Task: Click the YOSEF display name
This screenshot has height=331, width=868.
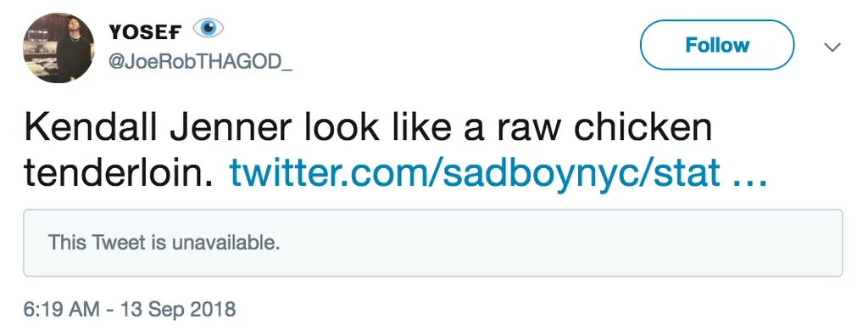Action: point(145,32)
